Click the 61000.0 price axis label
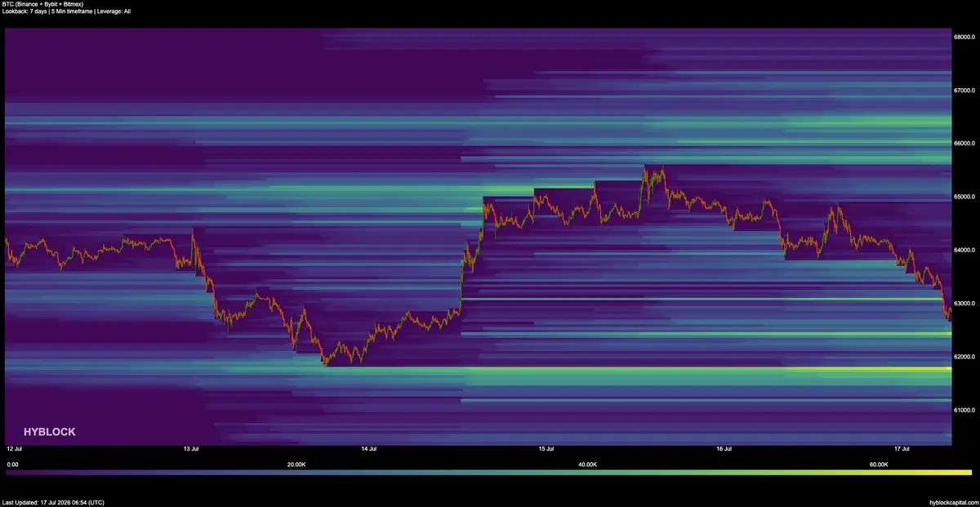This screenshot has width=980, height=507. pos(964,410)
